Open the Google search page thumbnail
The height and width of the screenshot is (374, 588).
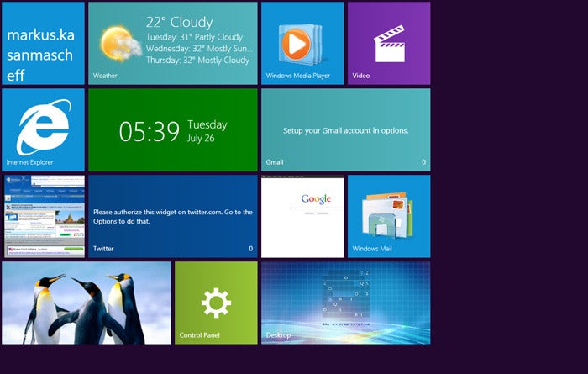(302, 216)
